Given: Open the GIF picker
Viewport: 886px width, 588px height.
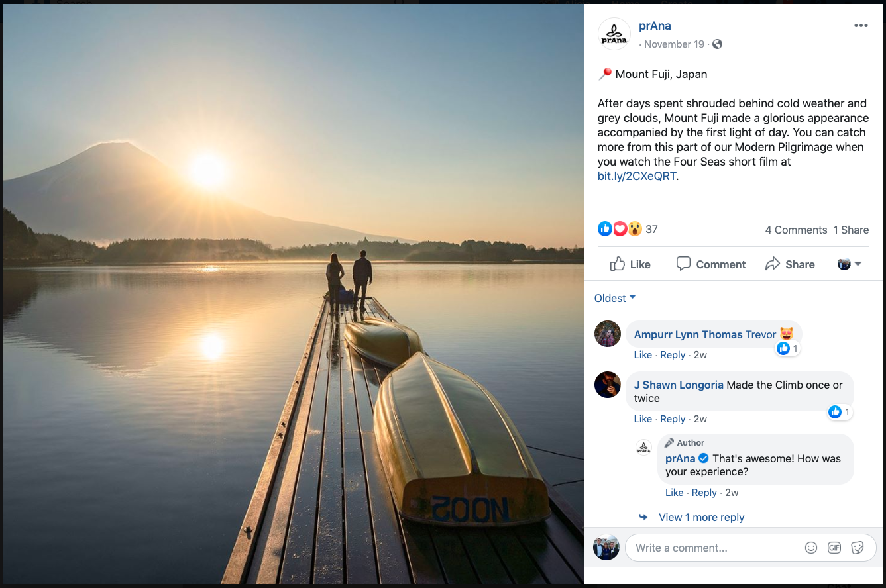Looking at the screenshot, I should tap(834, 548).
